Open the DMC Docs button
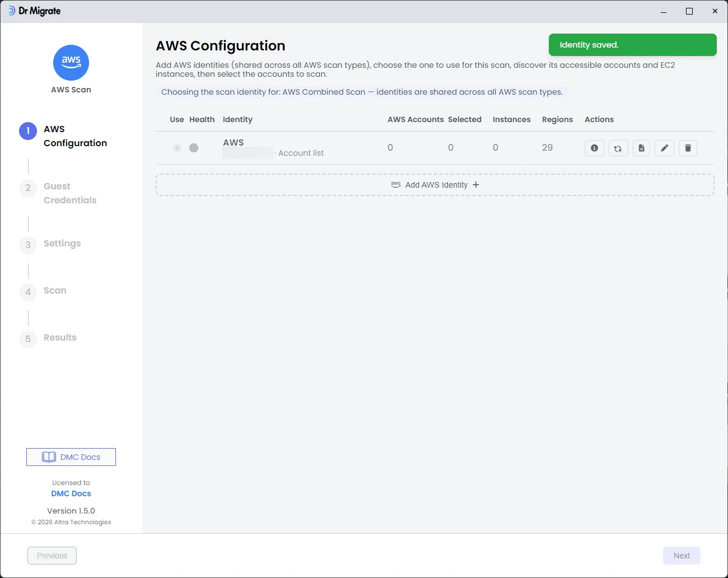The height and width of the screenshot is (578, 728). click(x=71, y=457)
